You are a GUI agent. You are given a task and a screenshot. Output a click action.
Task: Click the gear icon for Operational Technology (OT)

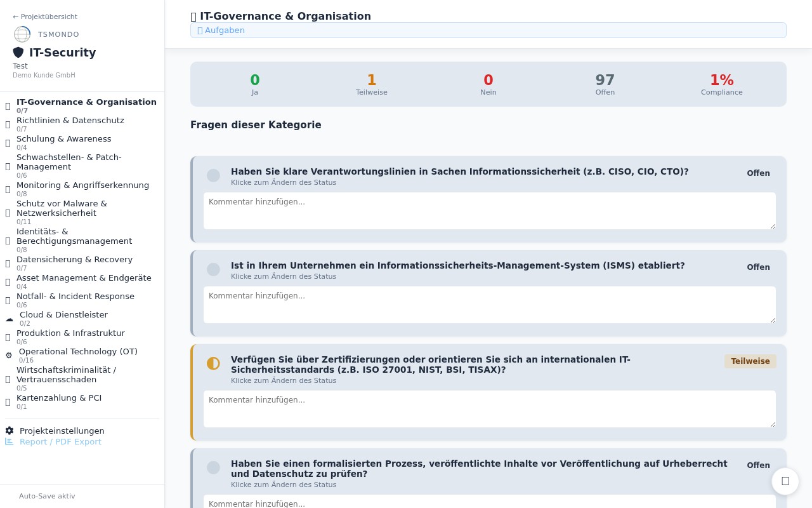point(9,356)
